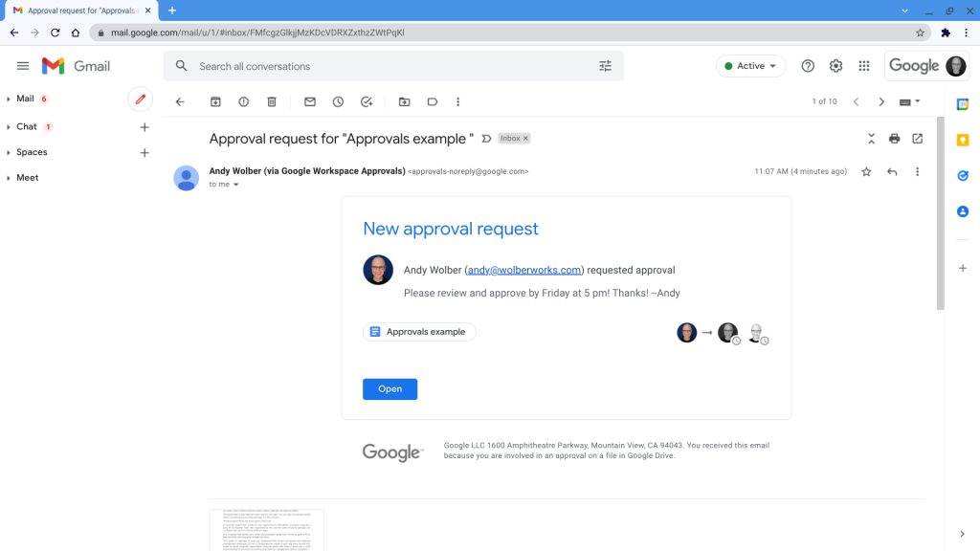Star the message from Andy Wolber
This screenshot has width=980, height=551.
pos(866,171)
